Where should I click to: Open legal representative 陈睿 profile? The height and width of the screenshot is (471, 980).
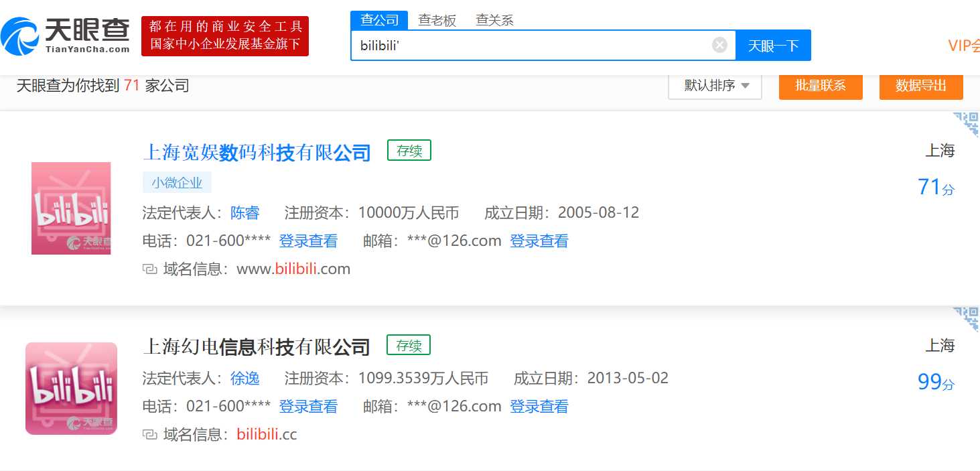[x=244, y=213]
